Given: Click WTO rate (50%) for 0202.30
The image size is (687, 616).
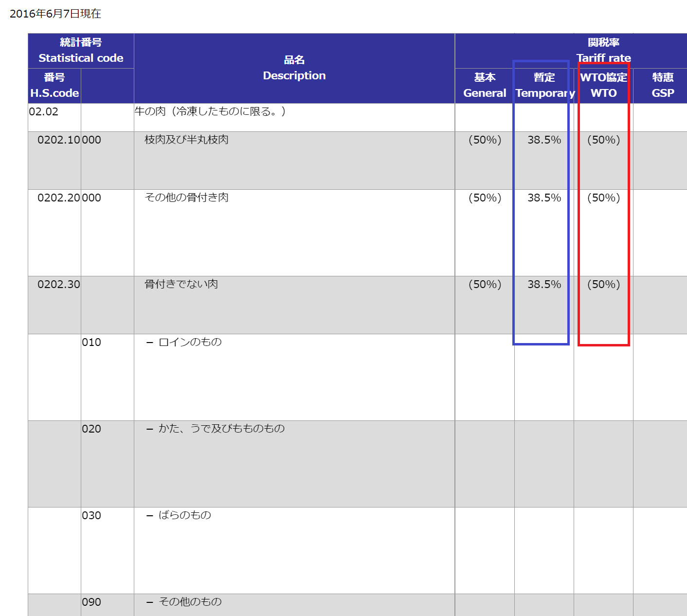Looking at the screenshot, I should (x=604, y=284).
